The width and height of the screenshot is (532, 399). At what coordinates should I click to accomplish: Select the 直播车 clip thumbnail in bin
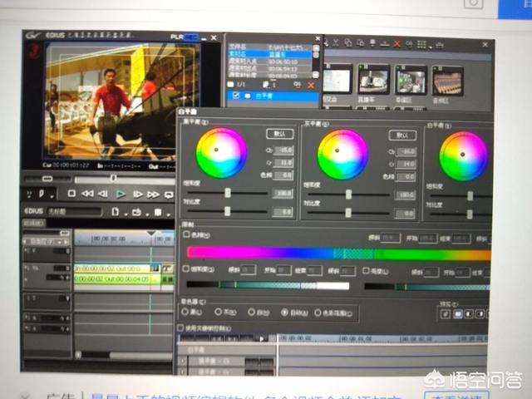(x=373, y=81)
